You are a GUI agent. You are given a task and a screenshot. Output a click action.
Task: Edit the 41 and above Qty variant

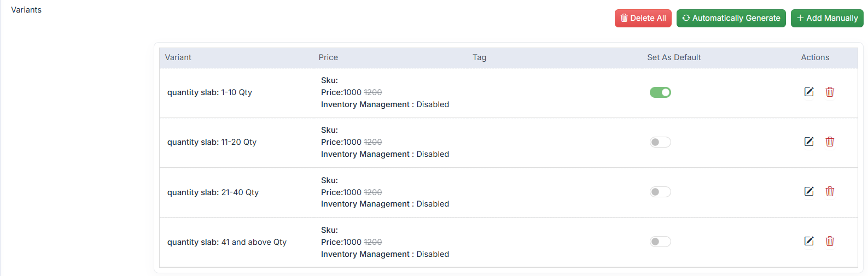click(809, 241)
